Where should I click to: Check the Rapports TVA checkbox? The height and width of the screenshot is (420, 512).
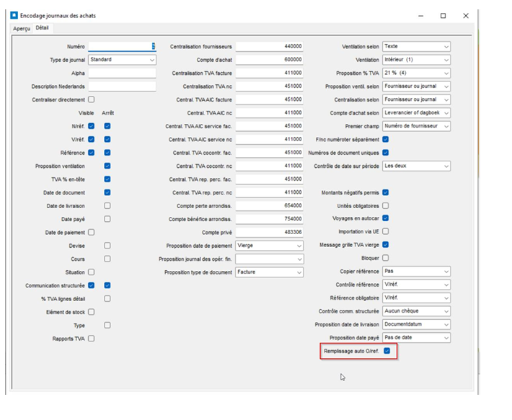tap(92, 339)
